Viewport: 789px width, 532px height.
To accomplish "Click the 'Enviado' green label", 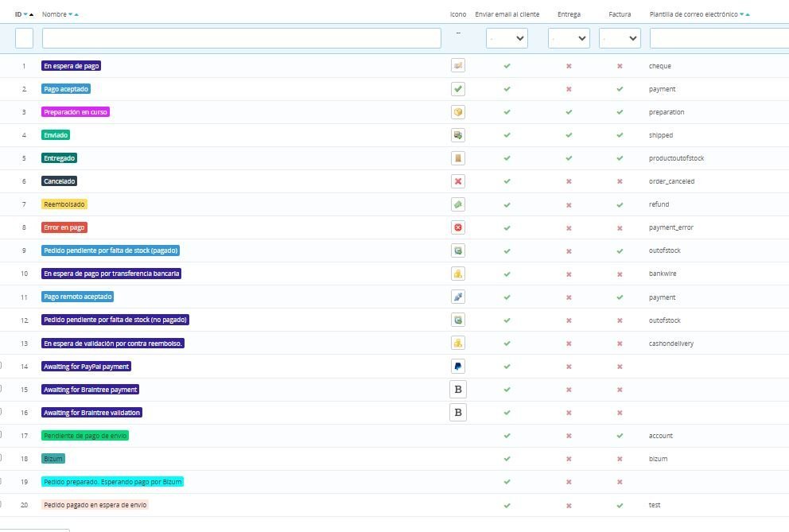I will point(56,135).
